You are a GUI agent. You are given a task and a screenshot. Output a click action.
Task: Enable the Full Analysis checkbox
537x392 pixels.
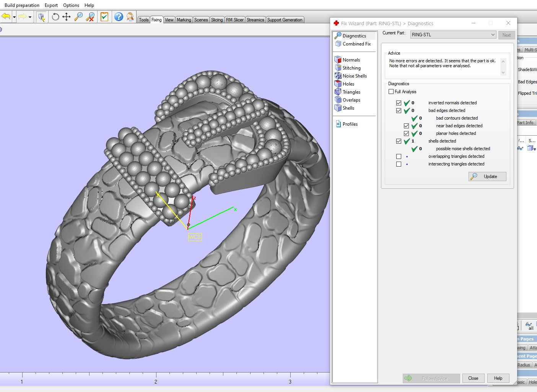point(391,92)
